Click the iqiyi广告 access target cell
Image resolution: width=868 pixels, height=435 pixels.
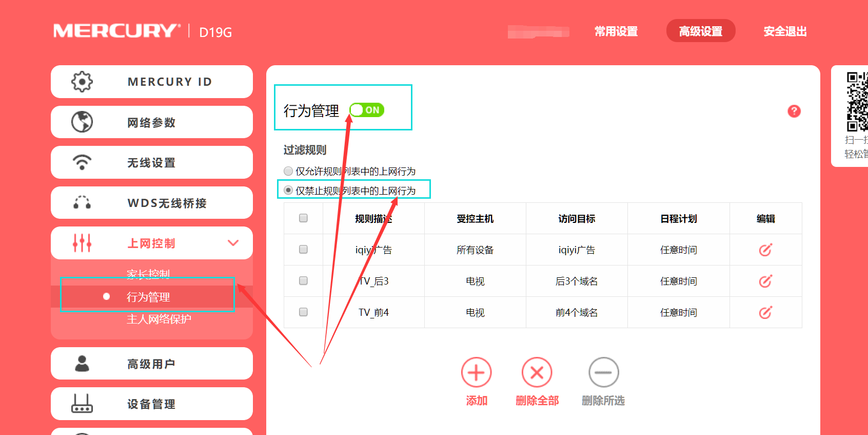click(x=577, y=250)
